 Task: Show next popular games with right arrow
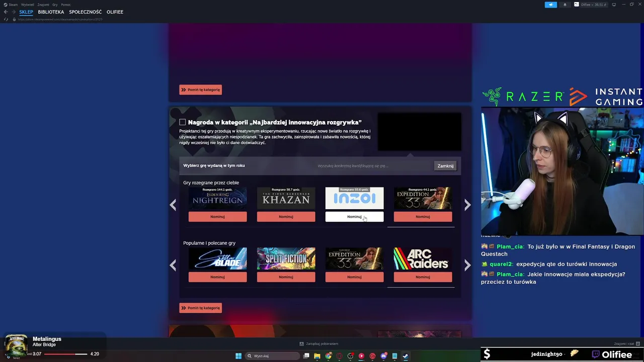click(x=467, y=265)
